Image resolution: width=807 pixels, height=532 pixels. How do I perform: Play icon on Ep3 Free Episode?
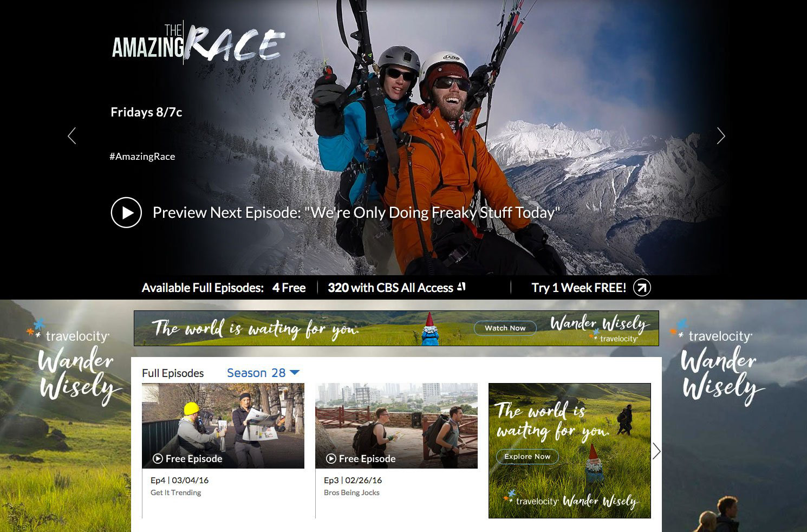pyautogui.click(x=331, y=459)
